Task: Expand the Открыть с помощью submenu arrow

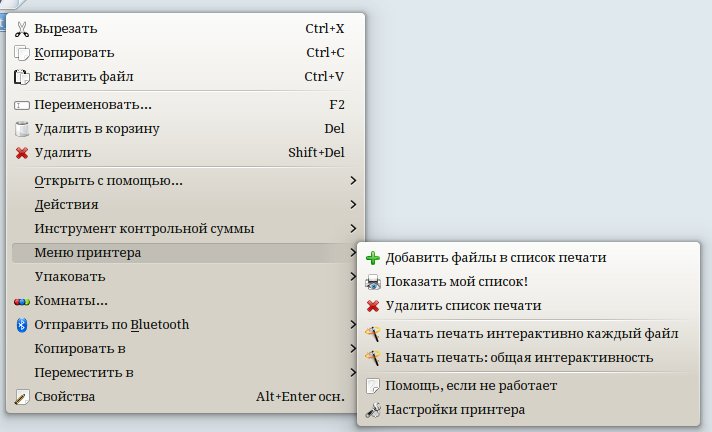Action: point(353,181)
